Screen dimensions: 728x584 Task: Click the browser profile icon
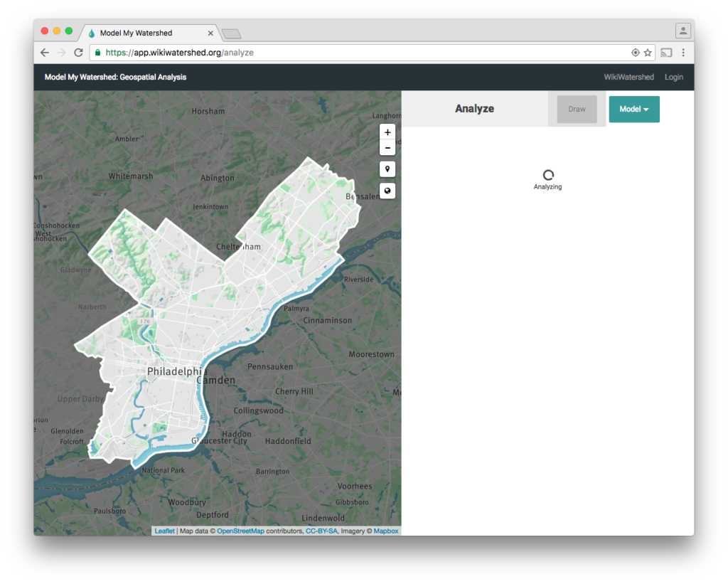coord(682,31)
